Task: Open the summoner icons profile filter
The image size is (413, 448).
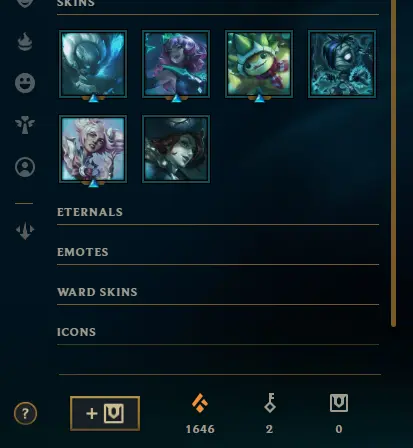Action: [25, 167]
